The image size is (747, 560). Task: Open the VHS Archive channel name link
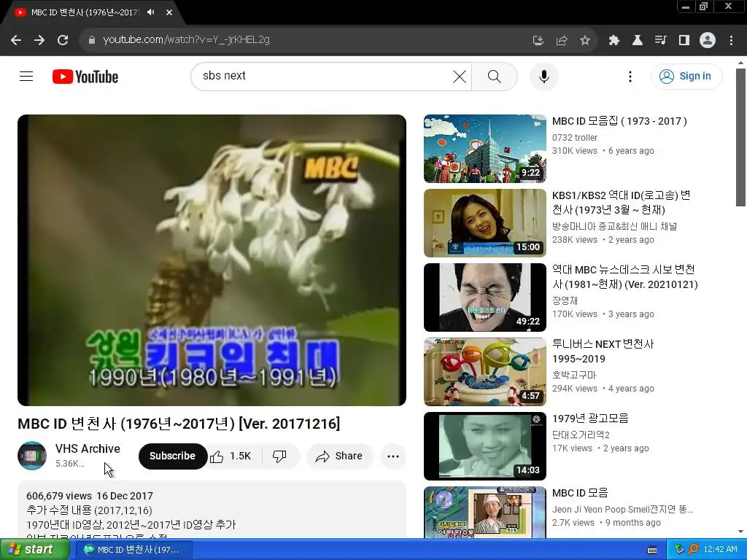click(88, 448)
